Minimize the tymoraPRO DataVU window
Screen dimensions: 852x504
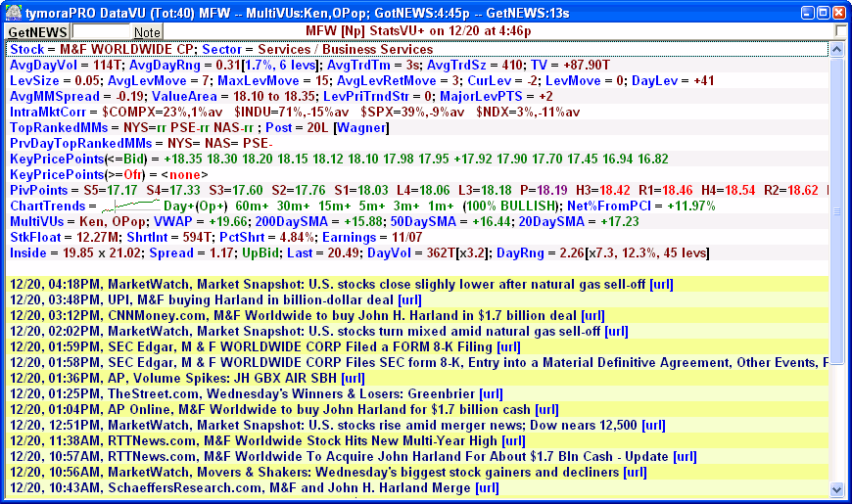click(808, 13)
